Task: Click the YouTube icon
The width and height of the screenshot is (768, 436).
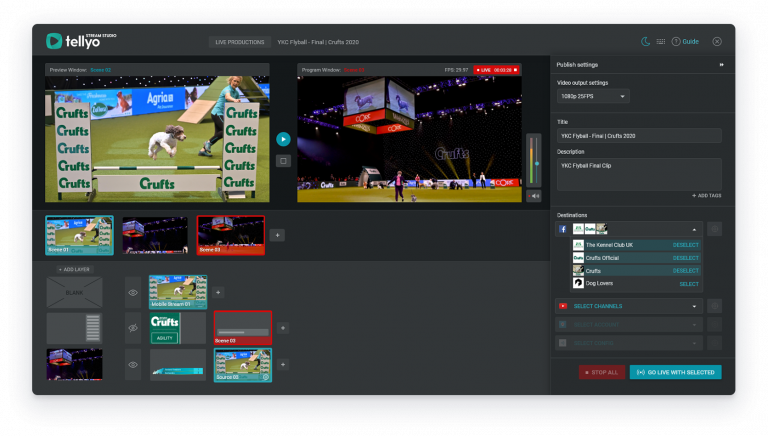Action: tap(563, 306)
